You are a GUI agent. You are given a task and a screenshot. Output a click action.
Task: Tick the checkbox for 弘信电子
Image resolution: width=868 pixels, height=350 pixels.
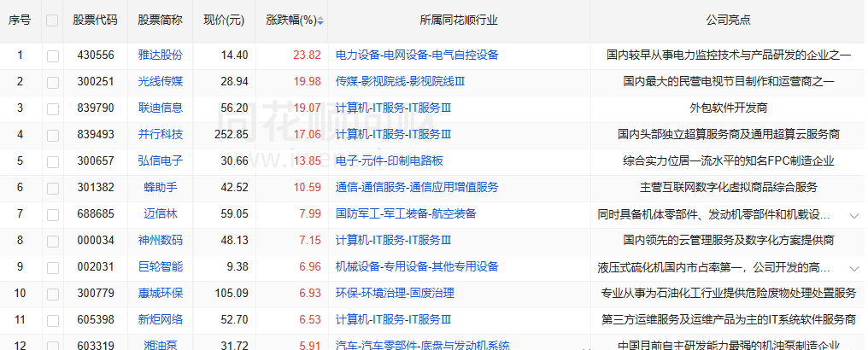(x=53, y=162)
